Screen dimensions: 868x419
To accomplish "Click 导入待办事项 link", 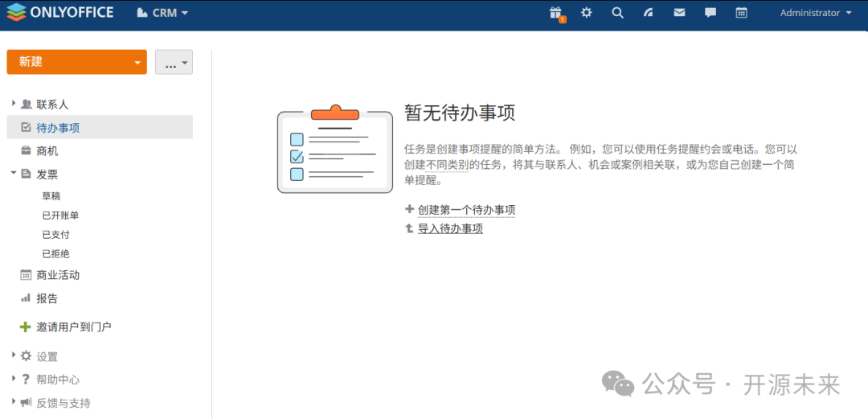I will coord(450,228).
